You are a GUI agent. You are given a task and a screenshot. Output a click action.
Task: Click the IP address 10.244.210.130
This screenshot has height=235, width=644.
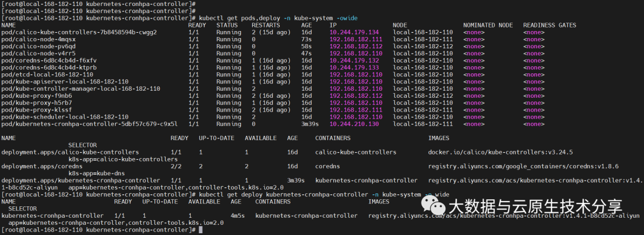(x=354, y=123)
